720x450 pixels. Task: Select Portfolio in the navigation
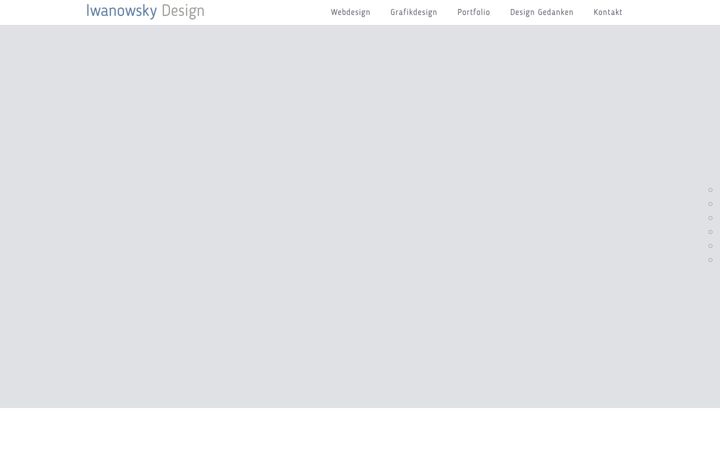[x=473, y=12]
